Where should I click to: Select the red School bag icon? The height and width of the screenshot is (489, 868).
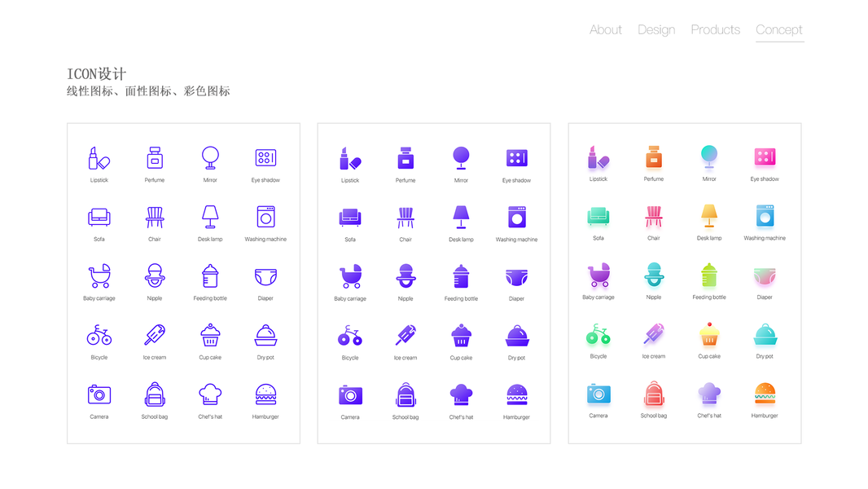[654, 393]
